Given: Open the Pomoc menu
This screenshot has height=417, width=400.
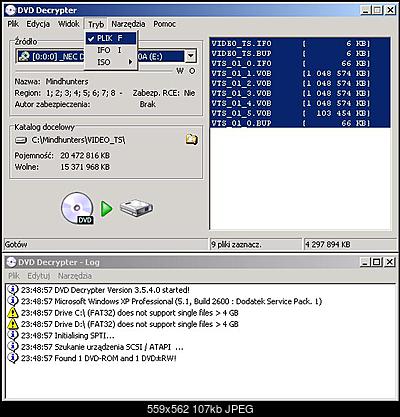Looking at the screenshot, I should point(165,24).
